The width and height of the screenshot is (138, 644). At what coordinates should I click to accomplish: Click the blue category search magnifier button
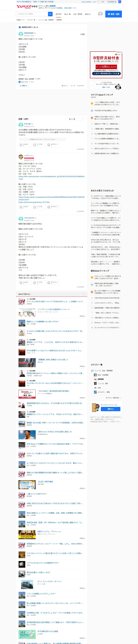pos(50,14)
